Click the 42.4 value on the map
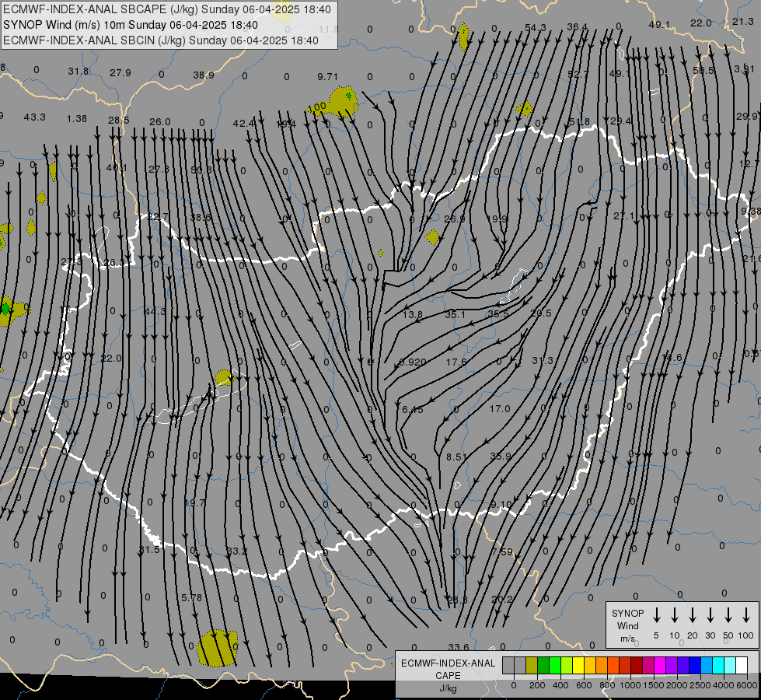Image resolution: width=761 pixels, height=700 pixels. [x=243, y=124]
